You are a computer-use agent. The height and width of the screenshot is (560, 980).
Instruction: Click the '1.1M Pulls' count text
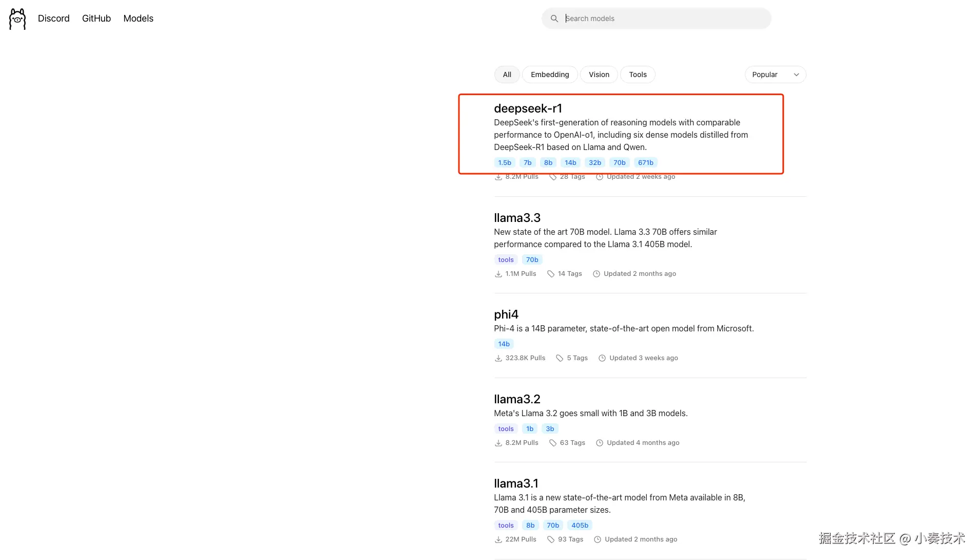click(521, 274)
